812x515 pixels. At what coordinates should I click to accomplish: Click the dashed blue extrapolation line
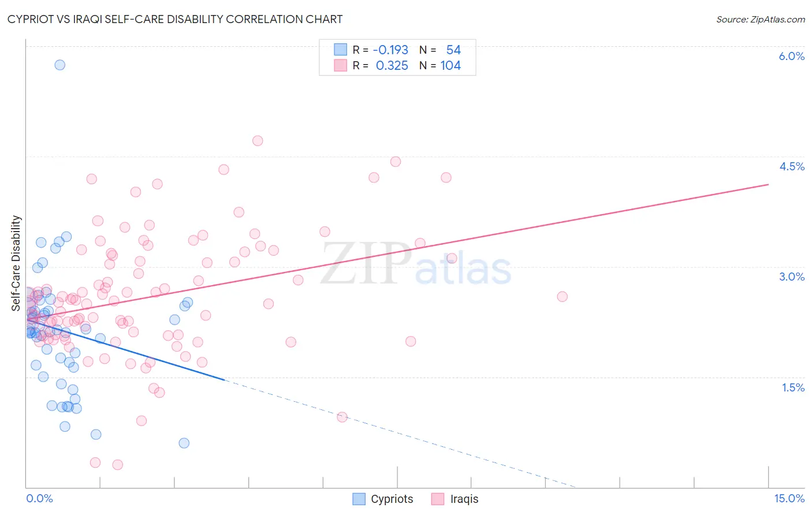(398, 434)
